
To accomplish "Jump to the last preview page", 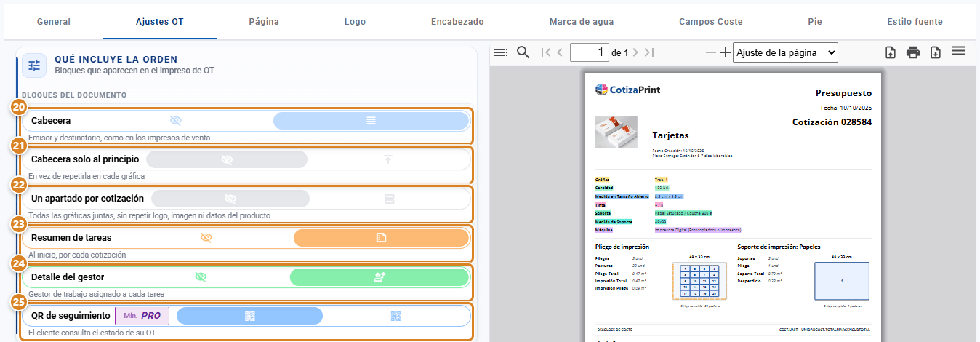I will [649, 52].
